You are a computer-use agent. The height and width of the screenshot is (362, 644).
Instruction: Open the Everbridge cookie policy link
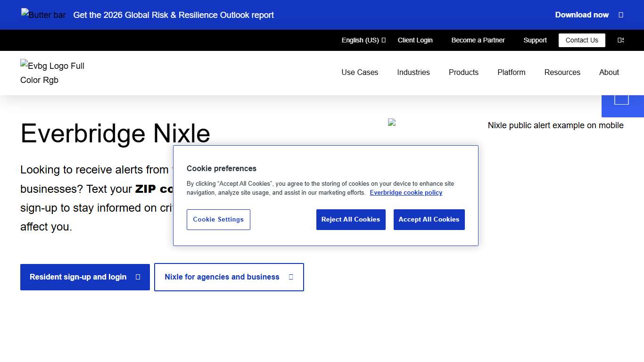pyautogui.click(x=406, y=192)
